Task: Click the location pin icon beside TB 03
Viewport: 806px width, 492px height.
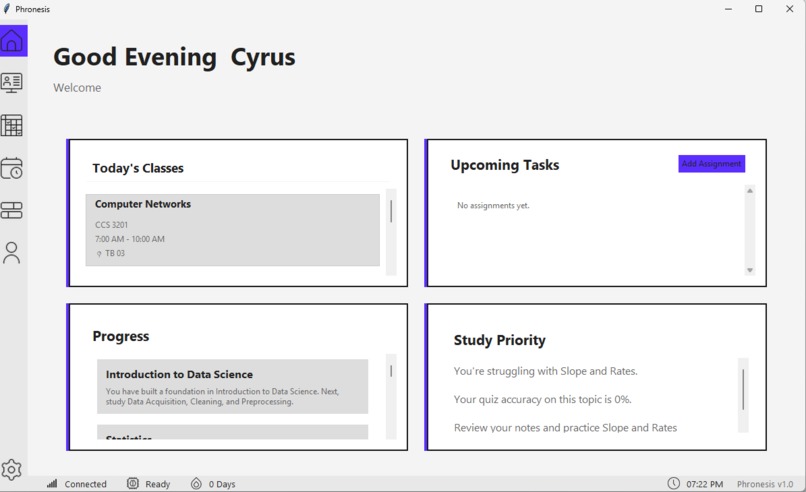Action: [x=99, y=253]
